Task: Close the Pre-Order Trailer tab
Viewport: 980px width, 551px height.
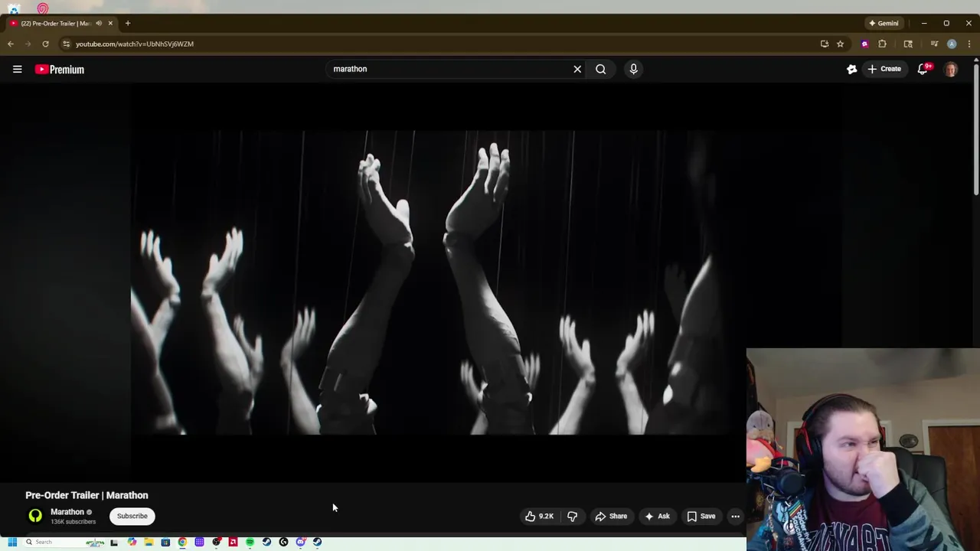Action: (x=110, y=23)
